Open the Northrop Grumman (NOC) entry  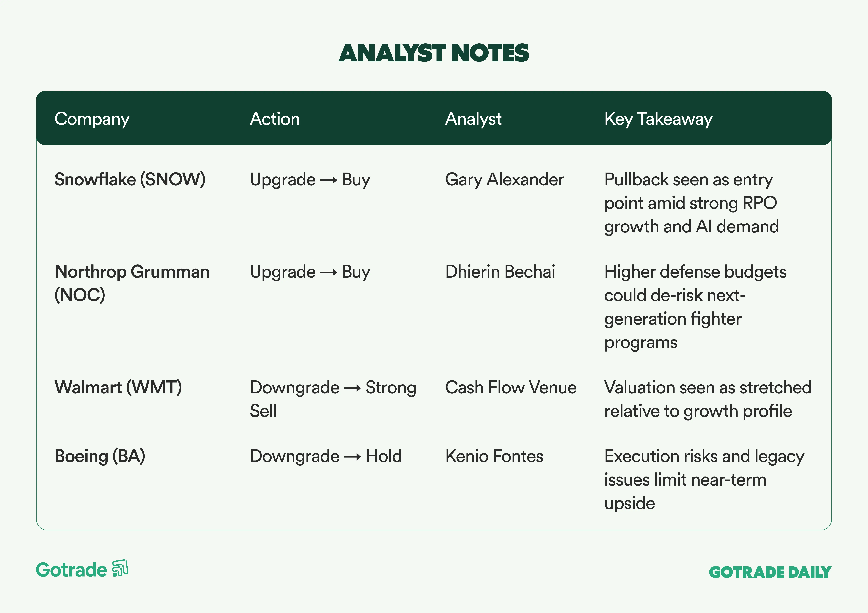132,283
